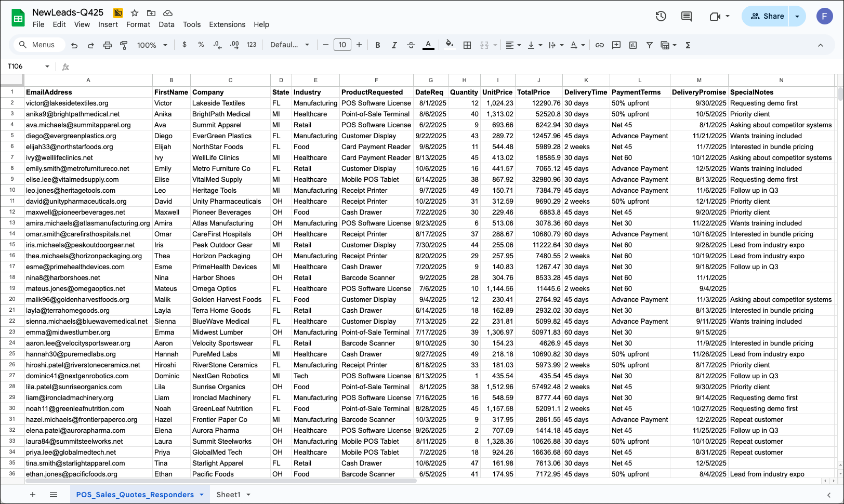Insert a link using the toolbar icon
Viewport: 844px width, 504px height.
pyautogui.click(x=600, y=45)
